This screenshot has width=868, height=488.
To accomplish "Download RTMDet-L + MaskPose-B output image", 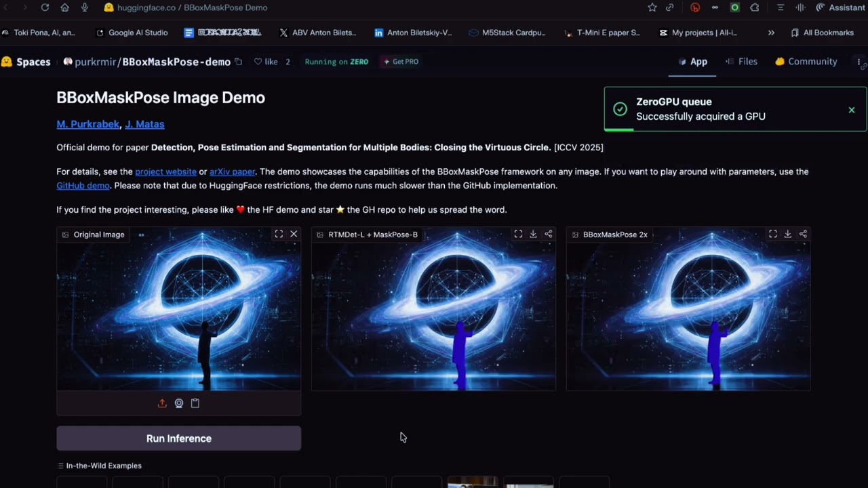I will (533, 234).
